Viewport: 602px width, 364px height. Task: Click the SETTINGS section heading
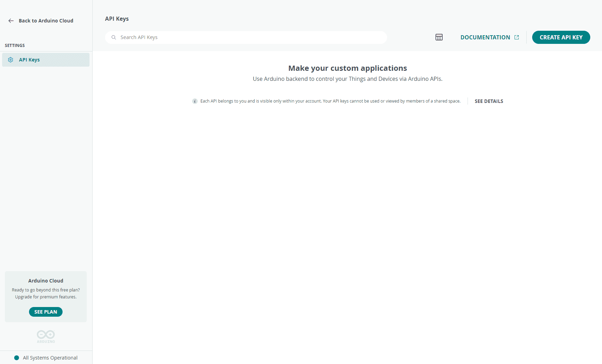point(15,45)
